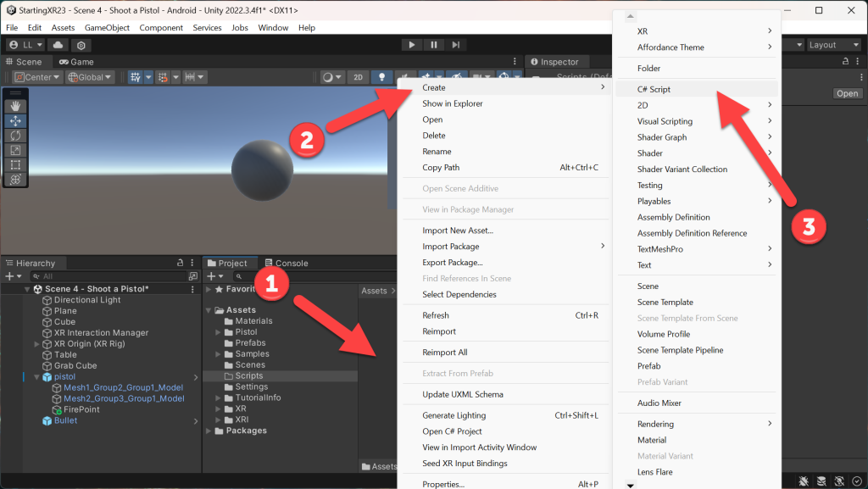
Task: Lock the Inspector with its padlock icon
Action: click(845, 61)
